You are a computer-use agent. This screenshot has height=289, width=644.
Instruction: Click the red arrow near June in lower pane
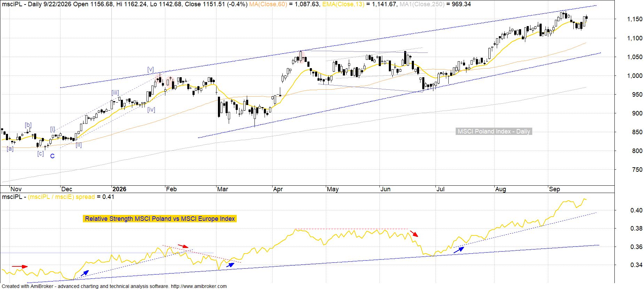pyautogui.click(x=414, y=233)
